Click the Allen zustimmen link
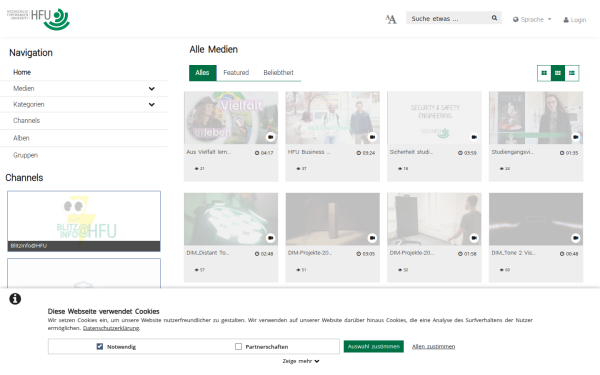This screenshot has width=600, height=375. [x=433, y=346]
